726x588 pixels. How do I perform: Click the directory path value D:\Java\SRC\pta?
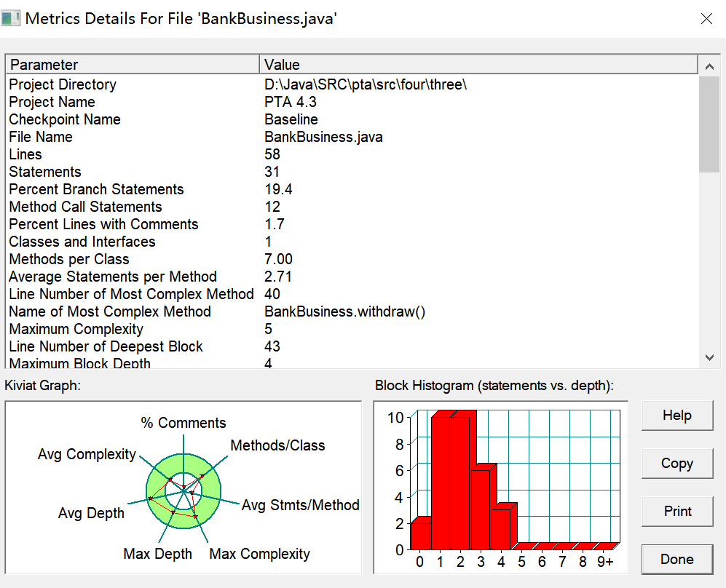pos(366,84)
